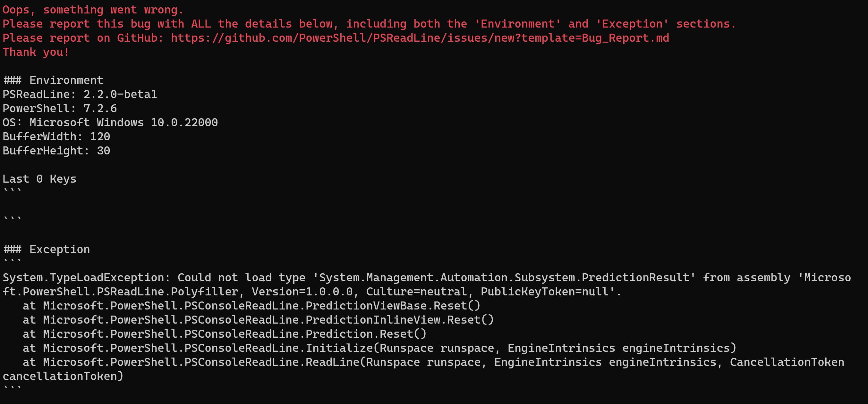Click the 'PublicKeyToken=null' text
The width and height of the screenshot is (868, 404).
click(545, 292)
